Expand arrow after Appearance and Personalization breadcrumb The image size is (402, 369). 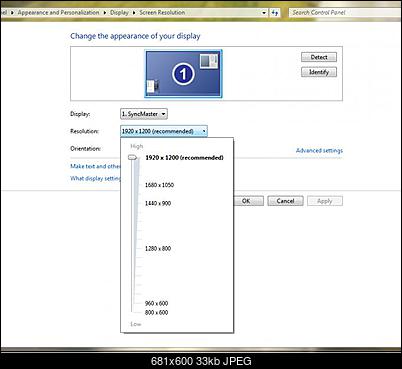pos(105,13)
